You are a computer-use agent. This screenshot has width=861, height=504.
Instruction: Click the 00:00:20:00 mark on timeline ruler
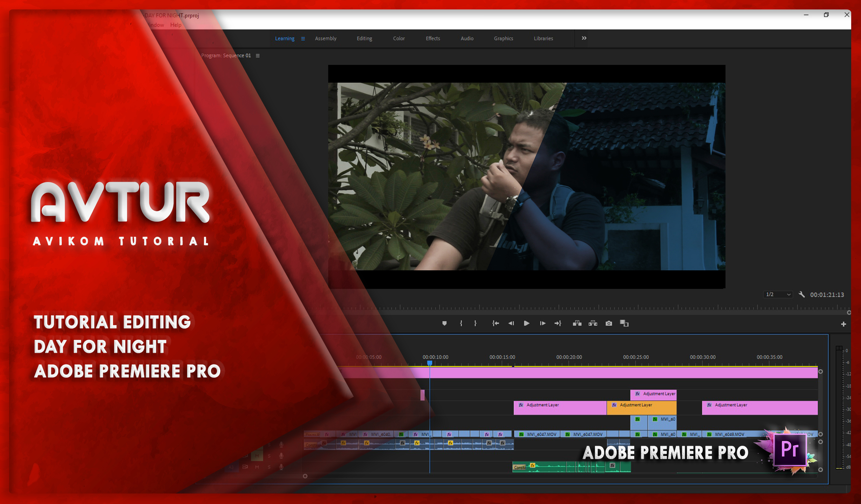click(569, 357)
